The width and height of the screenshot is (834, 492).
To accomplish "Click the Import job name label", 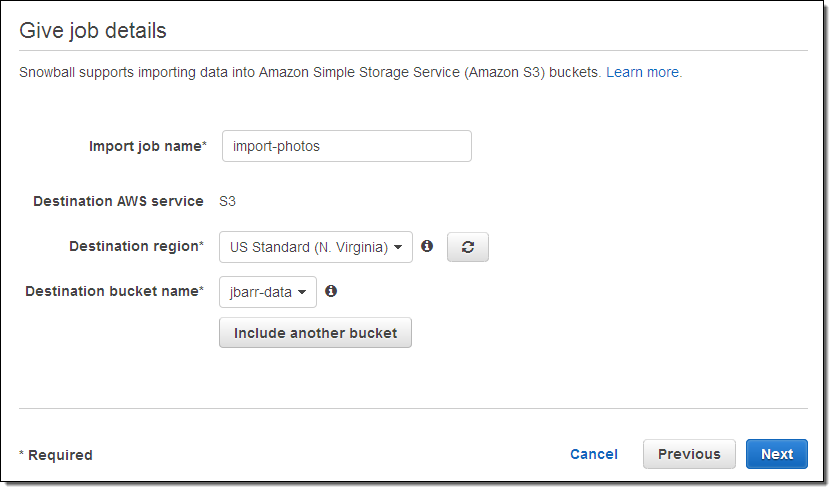I will [x=147, y=146].
